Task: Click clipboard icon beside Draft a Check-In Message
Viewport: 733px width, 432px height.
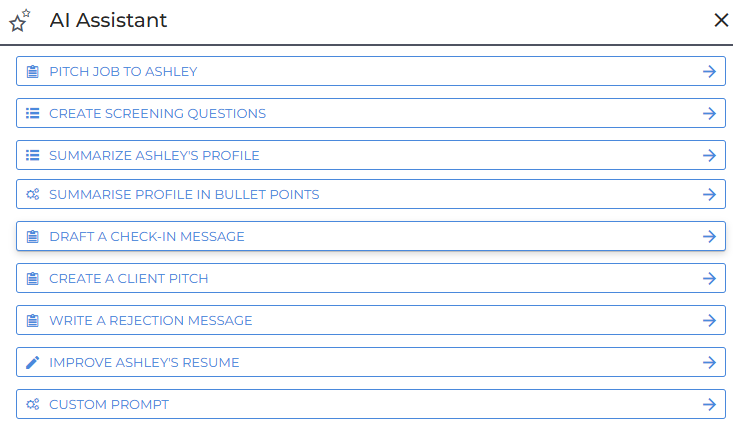Action: tap(33, 236)
